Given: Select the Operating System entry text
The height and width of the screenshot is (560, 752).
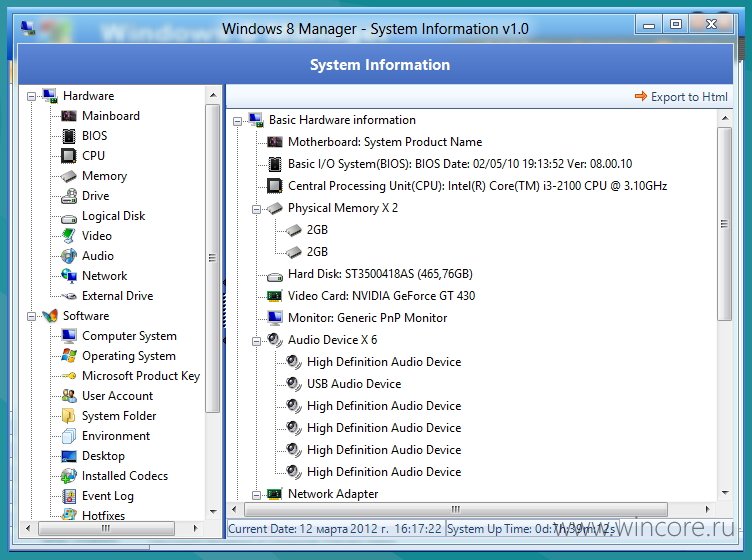Looking at the screenshot, I should [129, 356].
